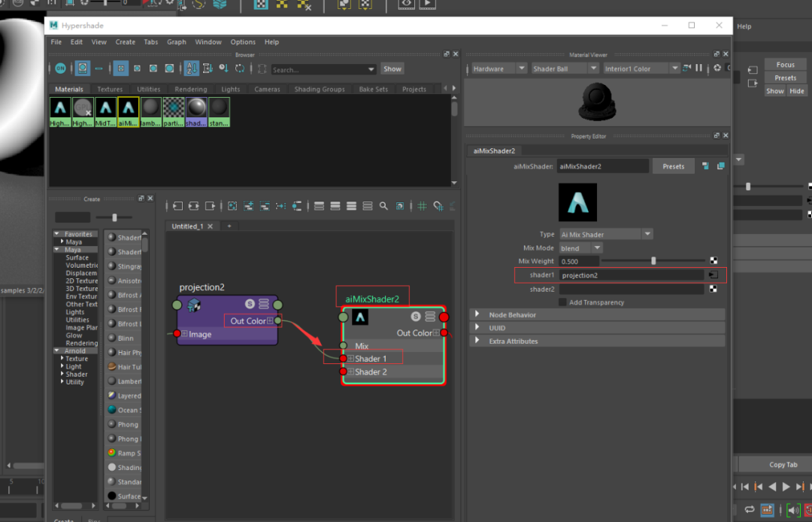Expand the Extra Attributes section

point(597,341)
